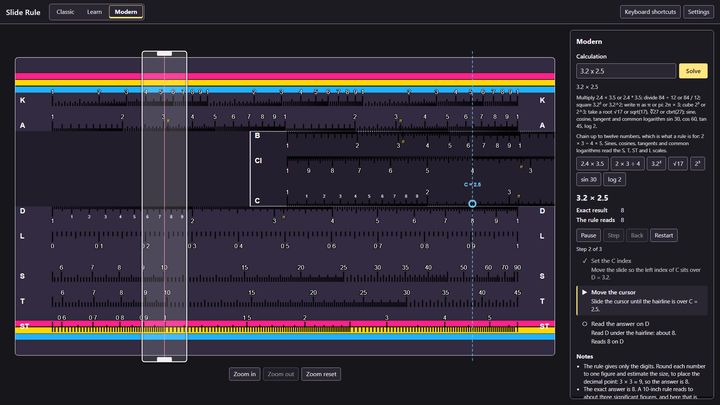Click the yellow Solve button

pyautogui.click(x=693, y=71)
